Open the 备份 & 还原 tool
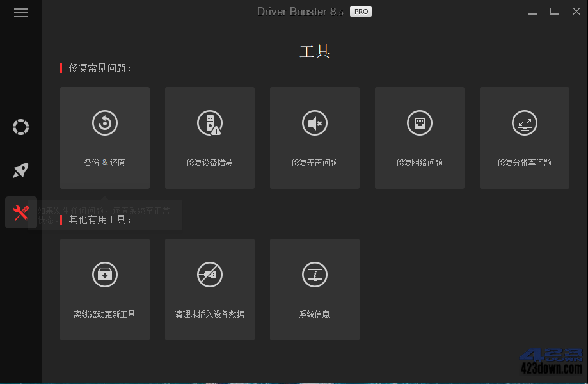 (105, 138)
